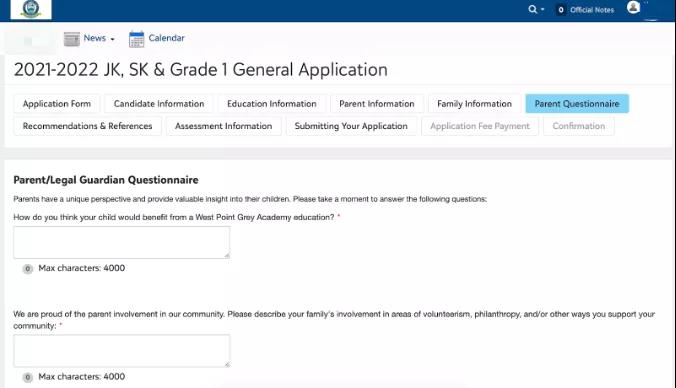Click the school crest logo
The image size is (676, 388).
31,9
